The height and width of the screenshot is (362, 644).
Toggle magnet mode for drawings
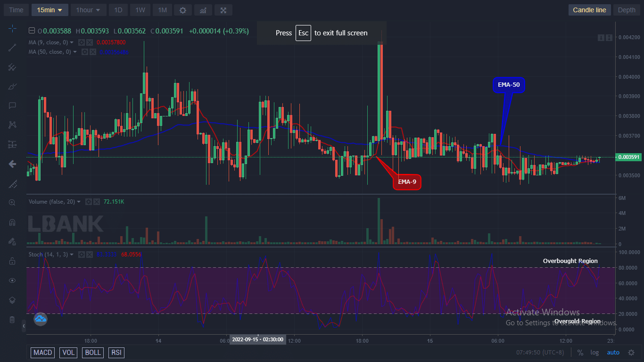(12, 222)
